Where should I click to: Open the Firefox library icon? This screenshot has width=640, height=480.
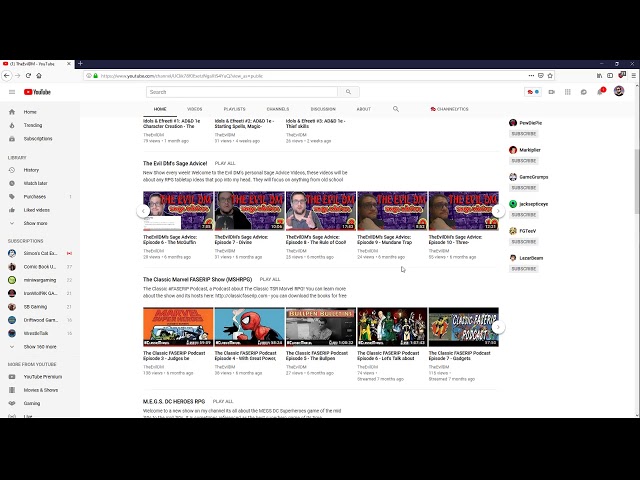tap(599, 76)
